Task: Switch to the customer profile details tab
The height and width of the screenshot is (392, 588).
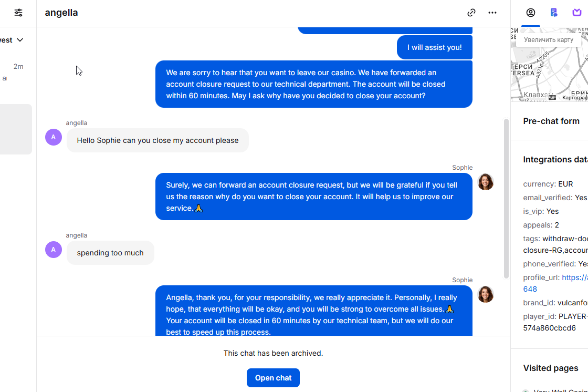Action: (531, 13)
